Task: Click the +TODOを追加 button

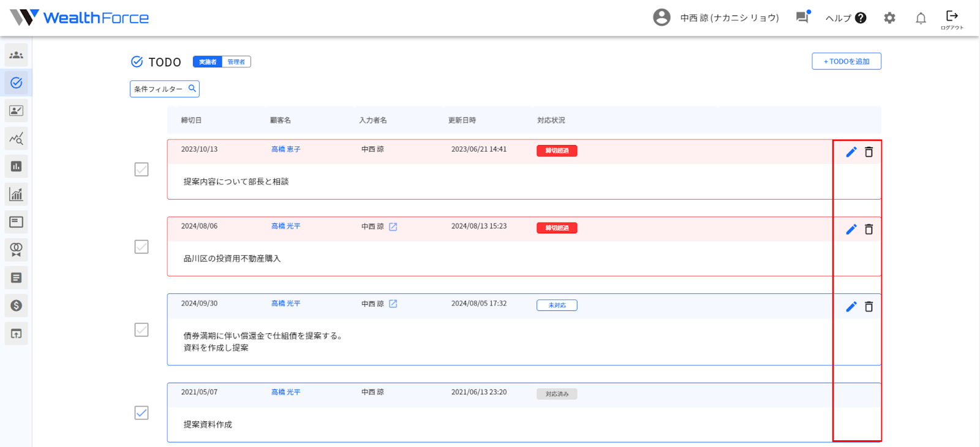Action: tap(846, 61)
